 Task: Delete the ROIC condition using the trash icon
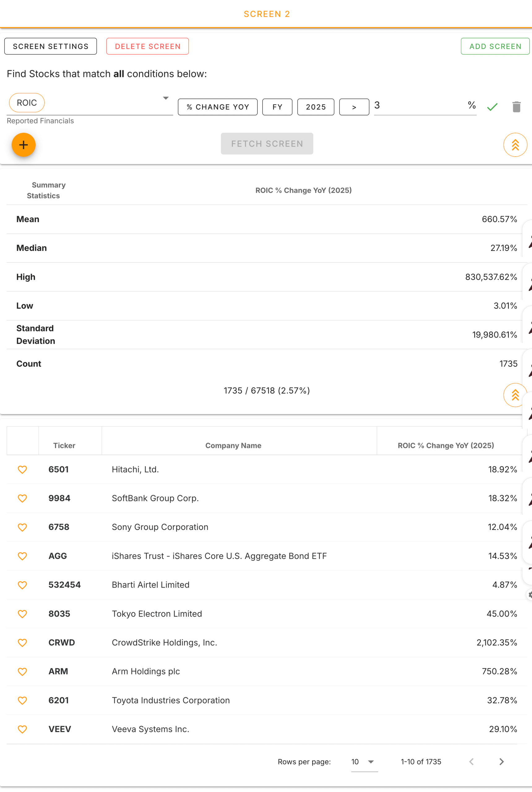(x=517, y=106)
